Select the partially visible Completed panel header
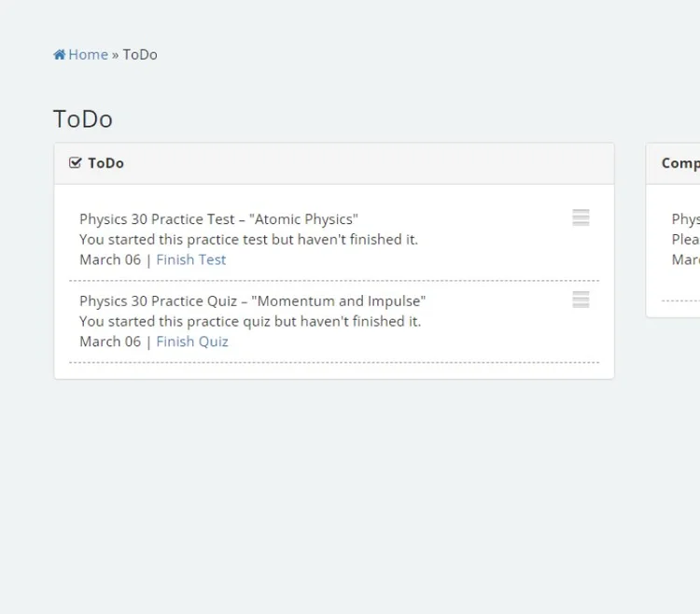The image size is (700, 614). tap(679, 163)
